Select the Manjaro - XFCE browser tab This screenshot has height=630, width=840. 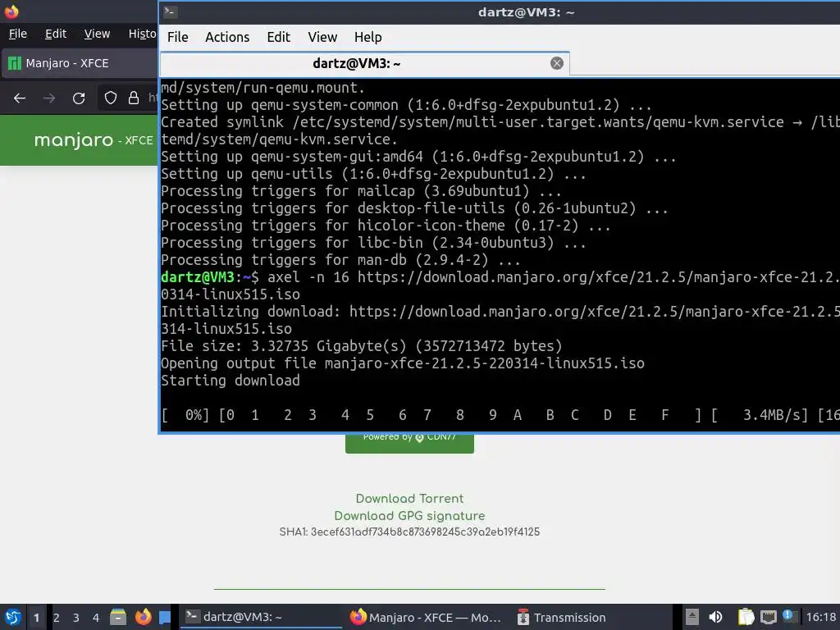[x=80, y=63]
